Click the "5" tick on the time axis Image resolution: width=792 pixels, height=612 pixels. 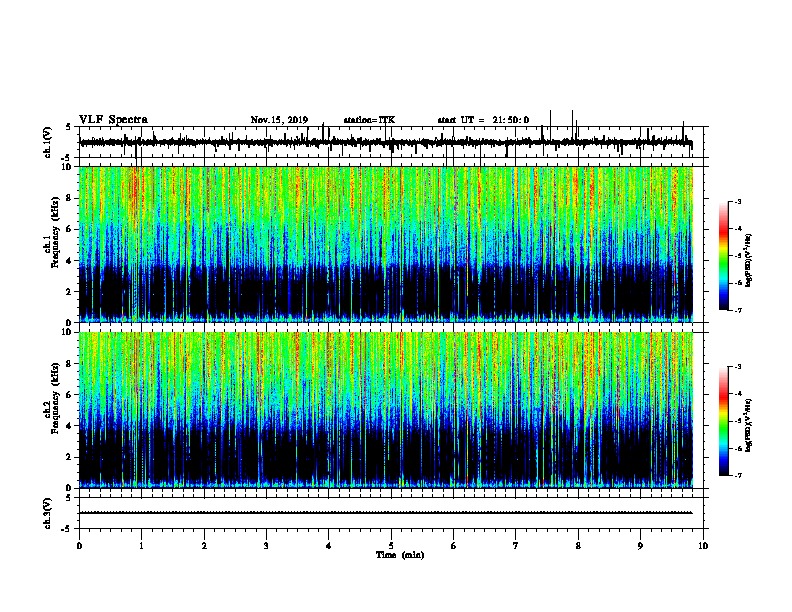pos(391,545)
